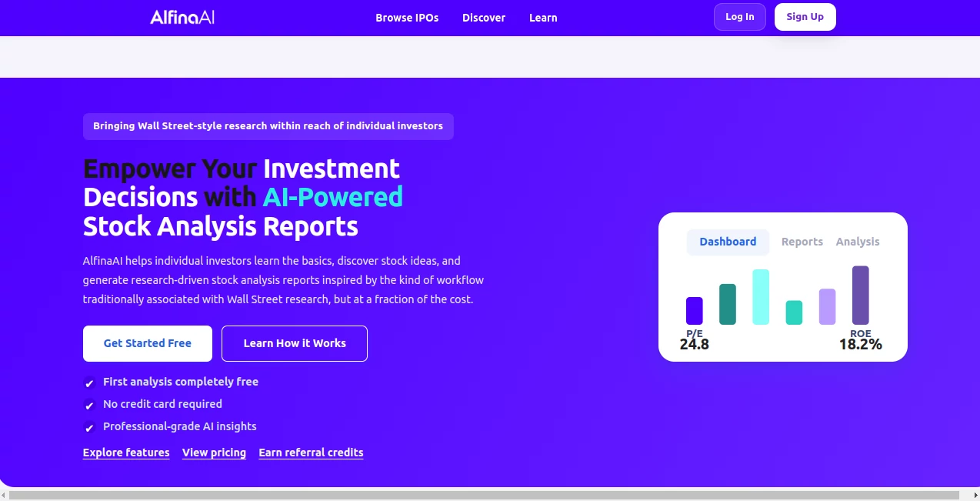The height and width of the screenshot is (501, 980).
Task: Click the AI-Powered headline text
Action: (333, 197)
